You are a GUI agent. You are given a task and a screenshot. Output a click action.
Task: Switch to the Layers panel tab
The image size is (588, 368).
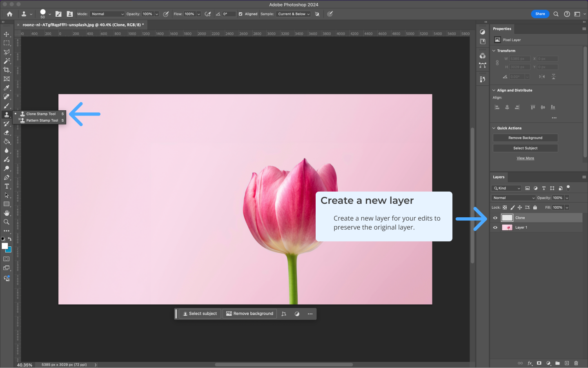coord(499,177)
